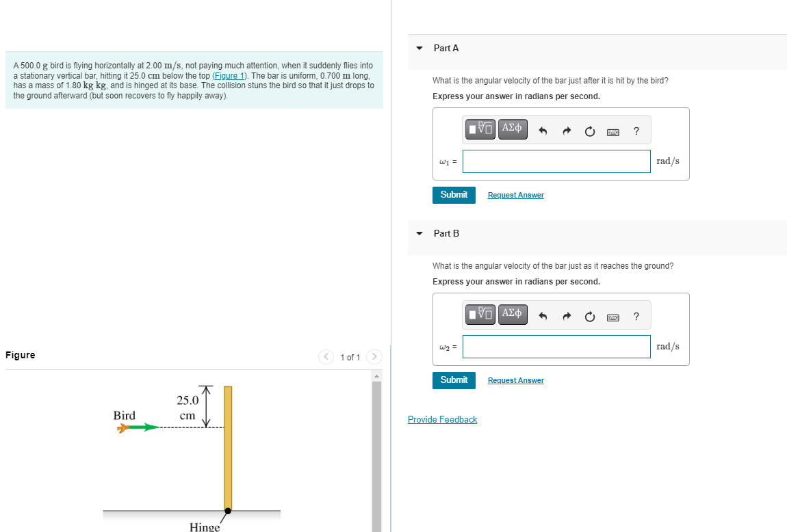Click the '1 of 1' figure counter
The width and height of the screenshot is (787, 532).
[x=350, y=358]
